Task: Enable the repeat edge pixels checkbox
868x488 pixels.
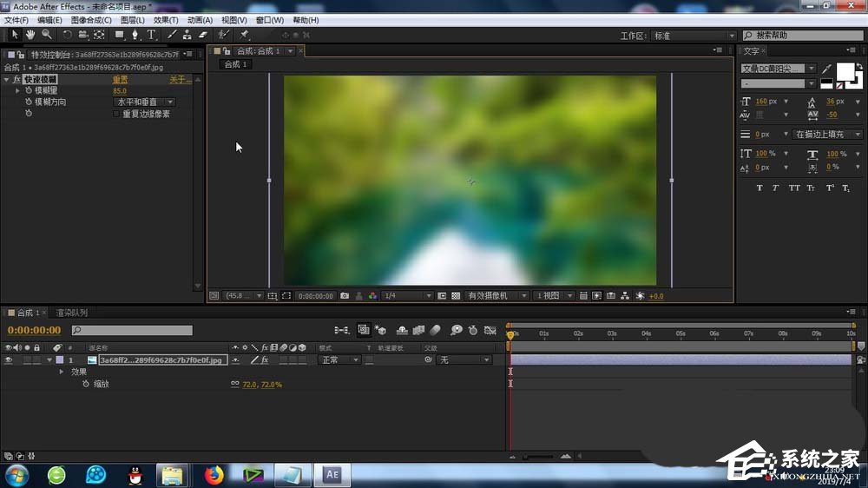Action: click(x=117, y=114)
